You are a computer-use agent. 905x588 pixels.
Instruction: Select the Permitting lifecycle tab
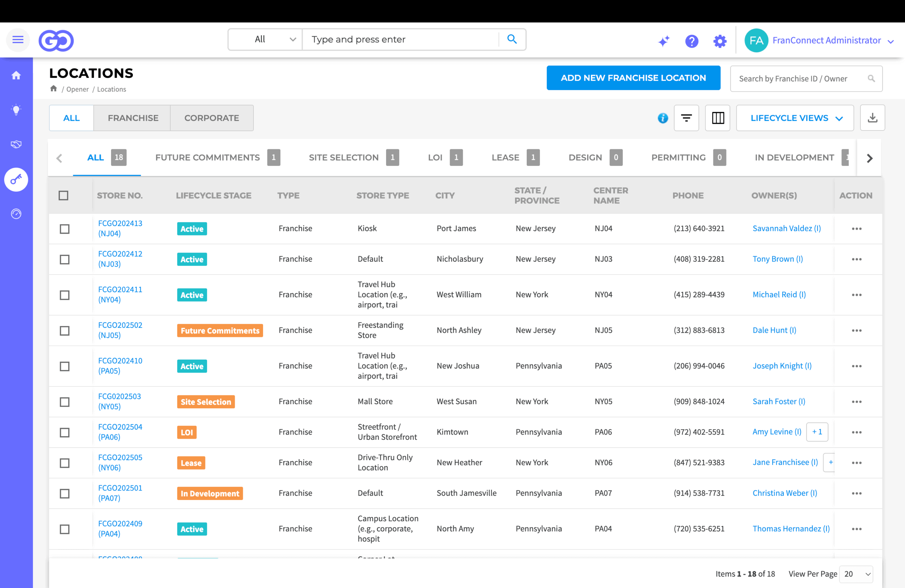(689, 157)
